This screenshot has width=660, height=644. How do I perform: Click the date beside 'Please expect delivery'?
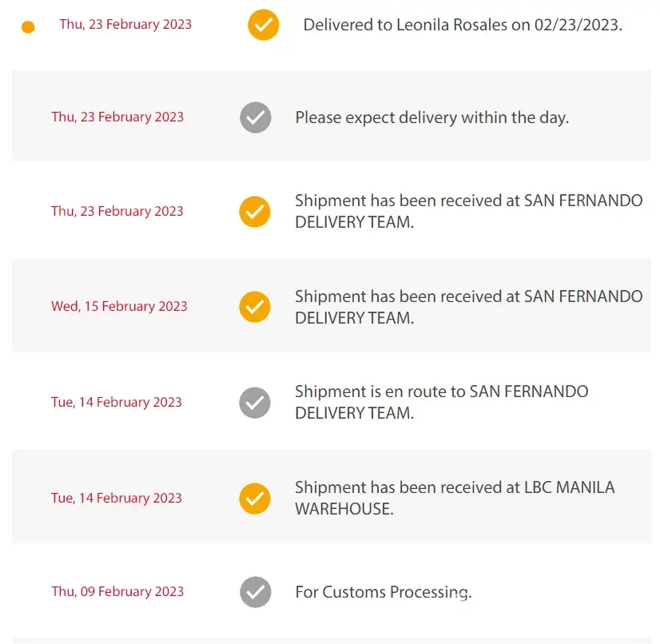pos(117,117)
